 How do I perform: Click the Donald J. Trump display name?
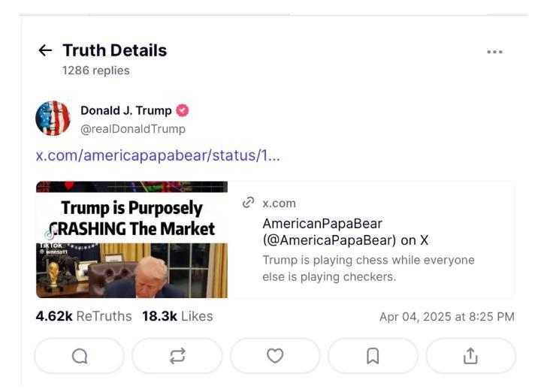125,110
